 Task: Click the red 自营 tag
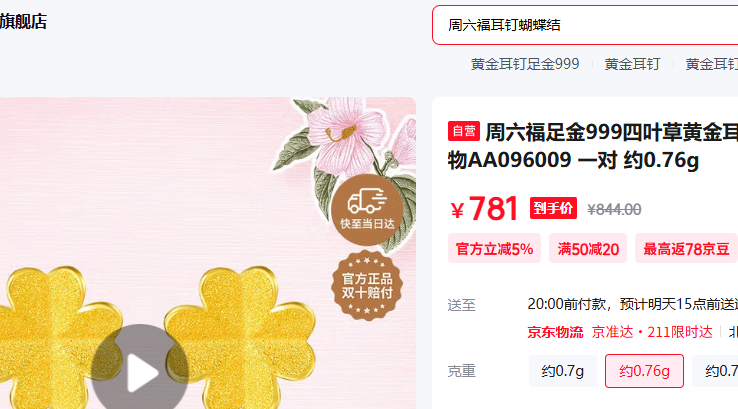464,131
